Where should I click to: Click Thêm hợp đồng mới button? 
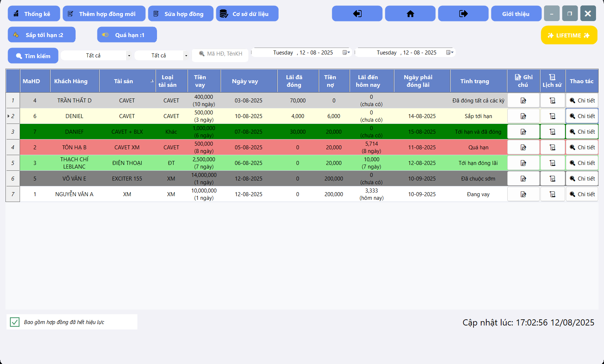(x=104, y=14)
